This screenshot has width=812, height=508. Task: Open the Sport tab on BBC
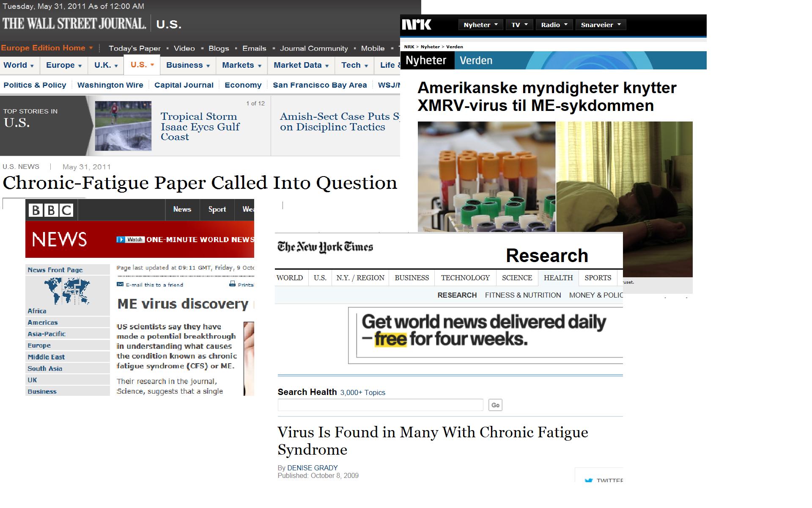(217, 210)
